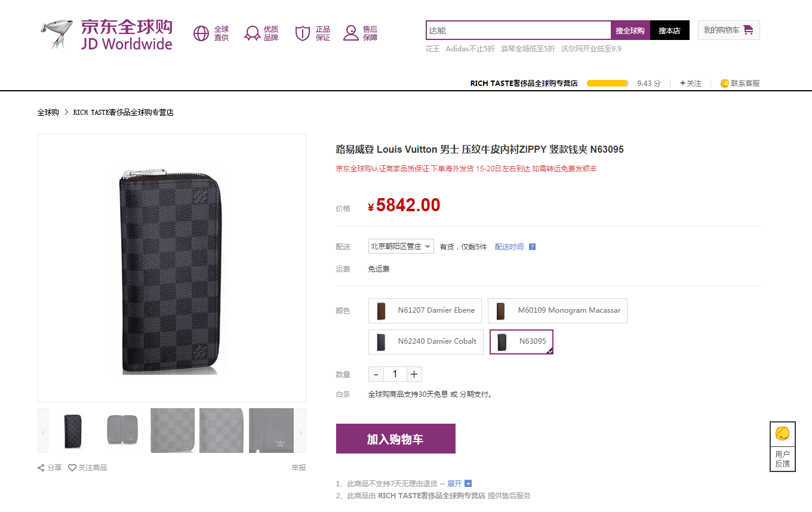The width and height of the screenshot is (812, 512).
Task: Click the heart icon to follow product
Action: tap(72, 468)
